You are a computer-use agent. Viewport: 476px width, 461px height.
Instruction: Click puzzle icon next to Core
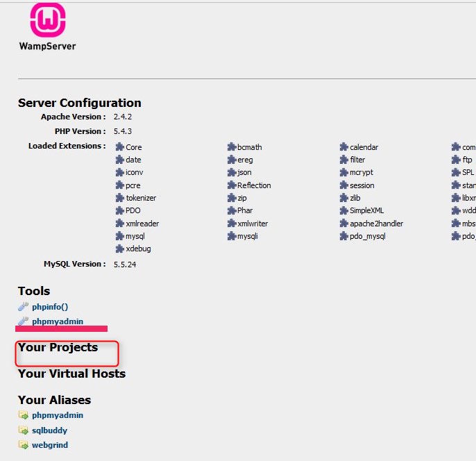pyautogui.click(x=120, y=147)
